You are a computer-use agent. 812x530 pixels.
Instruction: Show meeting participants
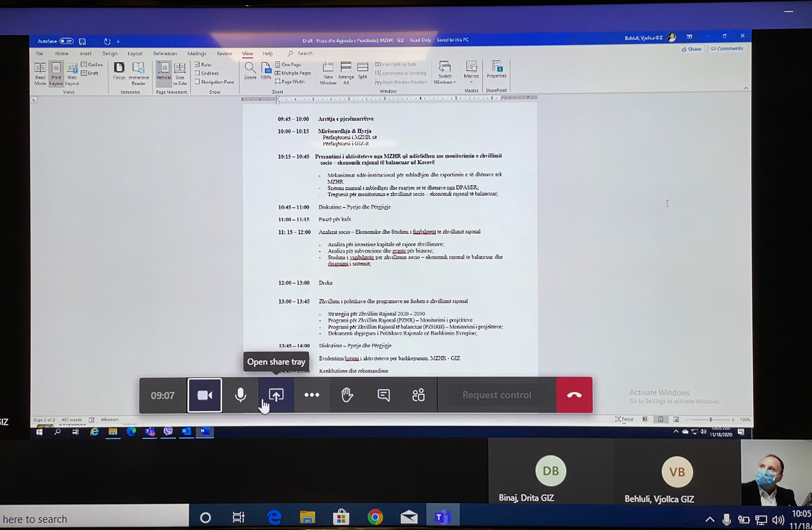[419, 395]
